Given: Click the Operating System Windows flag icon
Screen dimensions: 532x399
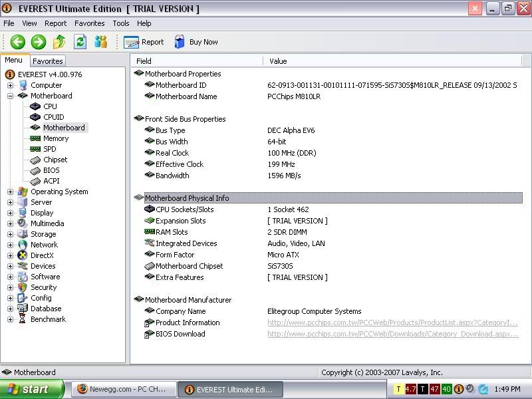Looking at the screenshot, I should (x=23, y=192).
